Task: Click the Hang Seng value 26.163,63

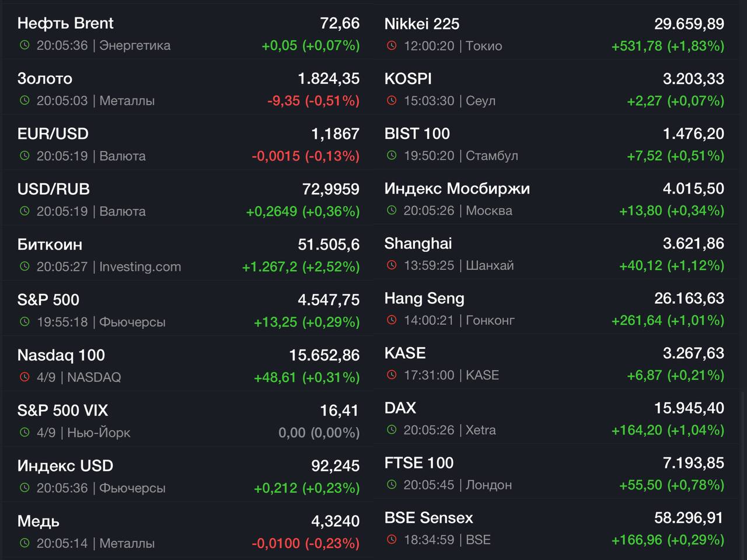Action: (689, 299)
